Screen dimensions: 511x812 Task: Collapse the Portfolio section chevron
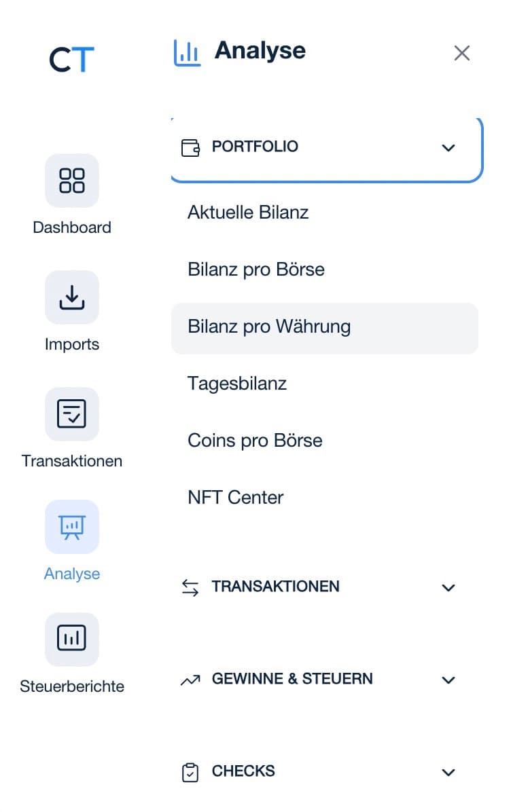(x=448, y=148)
